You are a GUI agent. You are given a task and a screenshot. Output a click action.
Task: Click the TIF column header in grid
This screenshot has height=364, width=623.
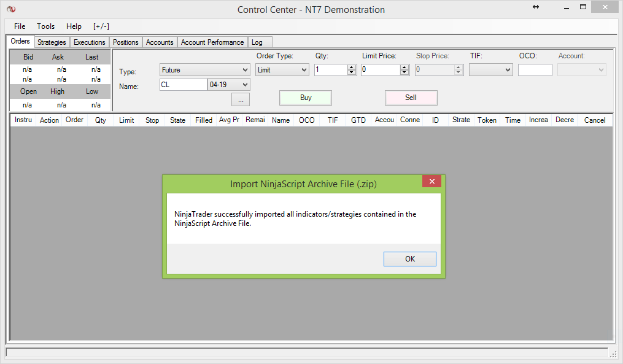coord(333,120)
